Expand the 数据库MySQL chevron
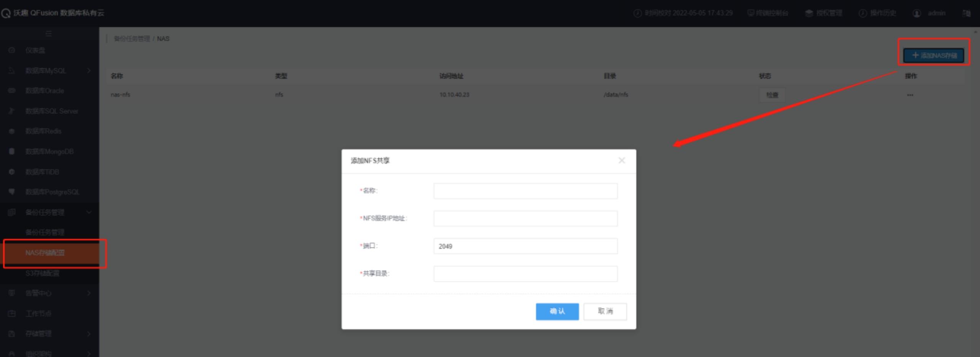980x357 pixels. pos(89,70)
